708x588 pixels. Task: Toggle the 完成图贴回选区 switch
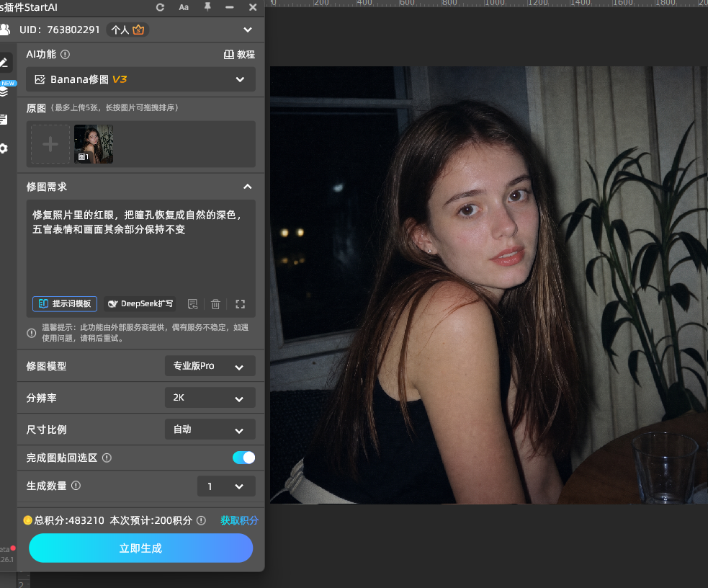click(x=244, y=458)
